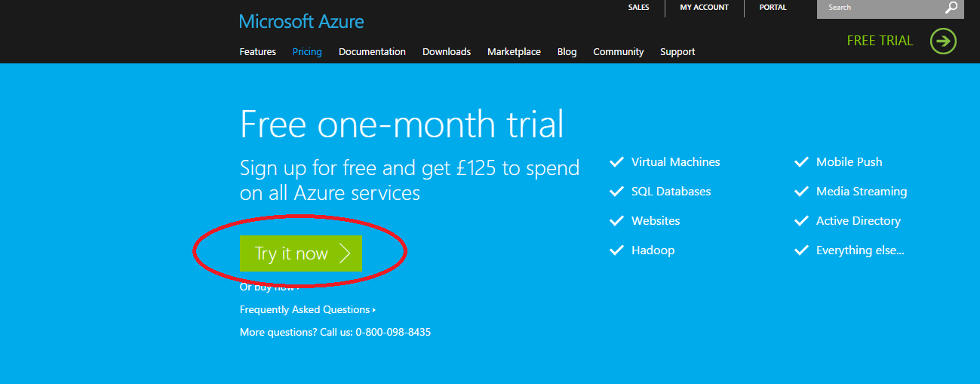
Task: Click the Virtual Machines checkmark icon
Action: click(x=616, y=162)
